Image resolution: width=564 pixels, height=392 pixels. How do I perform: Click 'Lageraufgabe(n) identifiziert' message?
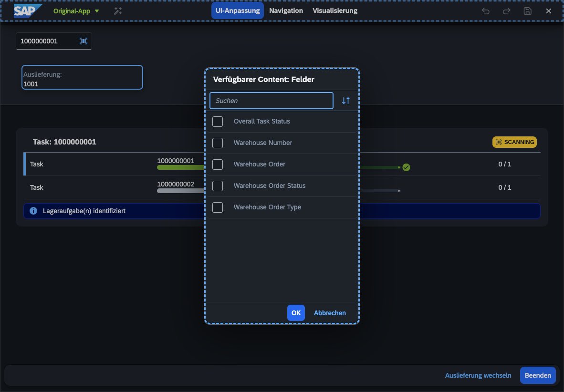pyautogui.click(x=84, y=211)
